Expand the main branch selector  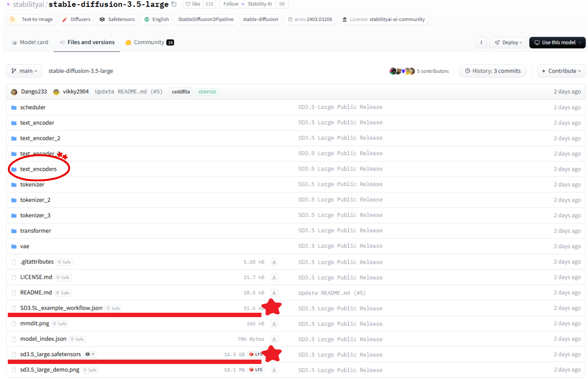click(x=24, y=71)
